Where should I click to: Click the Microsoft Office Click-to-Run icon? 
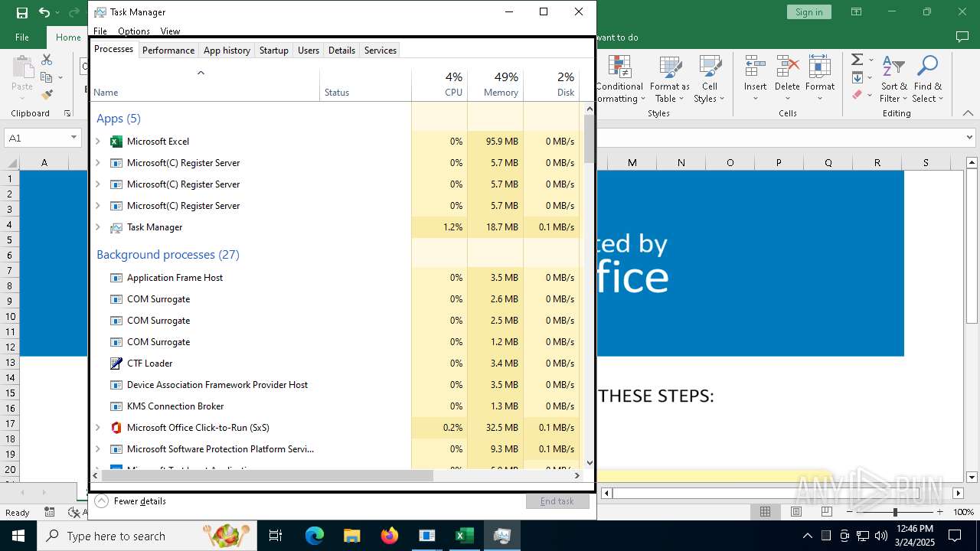pyautogui.click(x=116, y=428)
